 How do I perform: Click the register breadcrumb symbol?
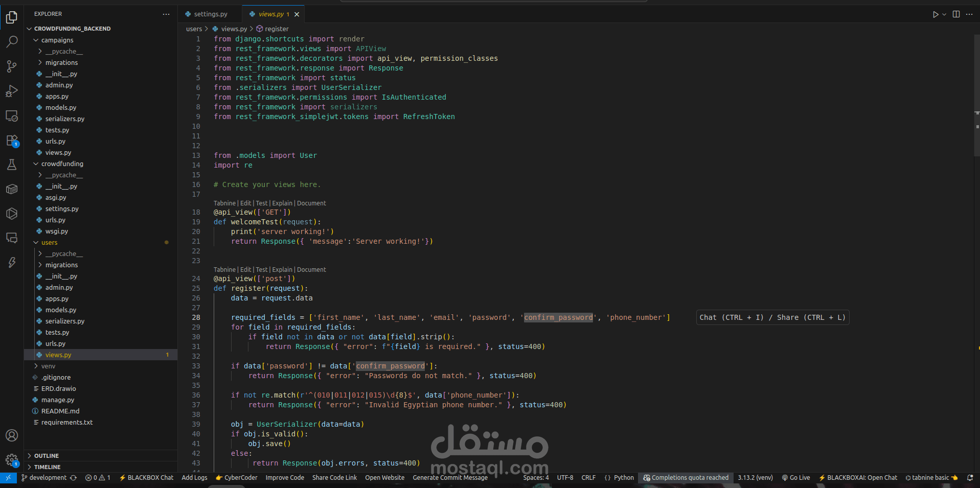[272, 29]
